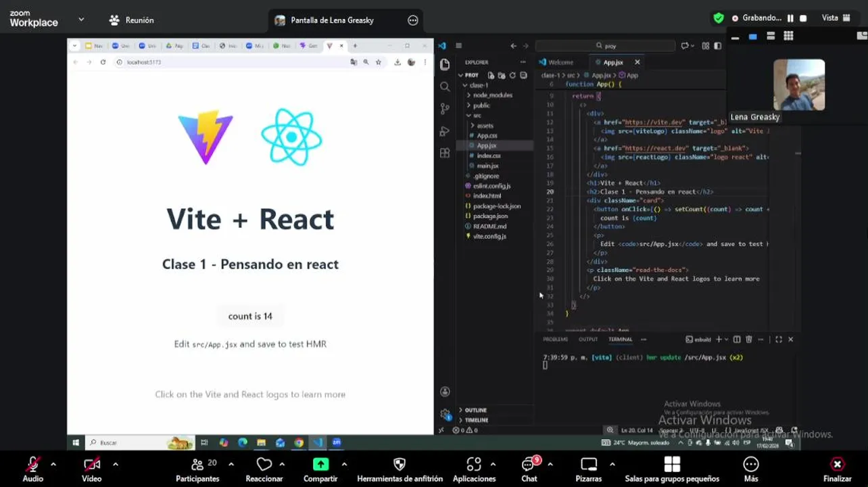
Task: Open the Aplicaciones menu in Zoom
Action: click(x=474, y=469)
